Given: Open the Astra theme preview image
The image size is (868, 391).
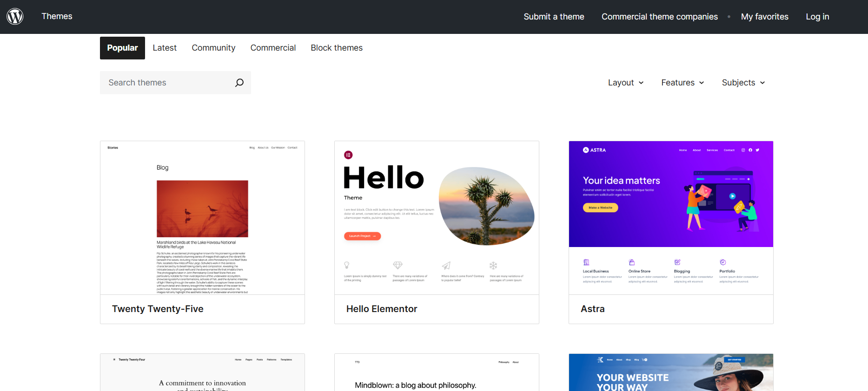Looking at the screenshot, I should pyautogui.click(x=671, y=218).
